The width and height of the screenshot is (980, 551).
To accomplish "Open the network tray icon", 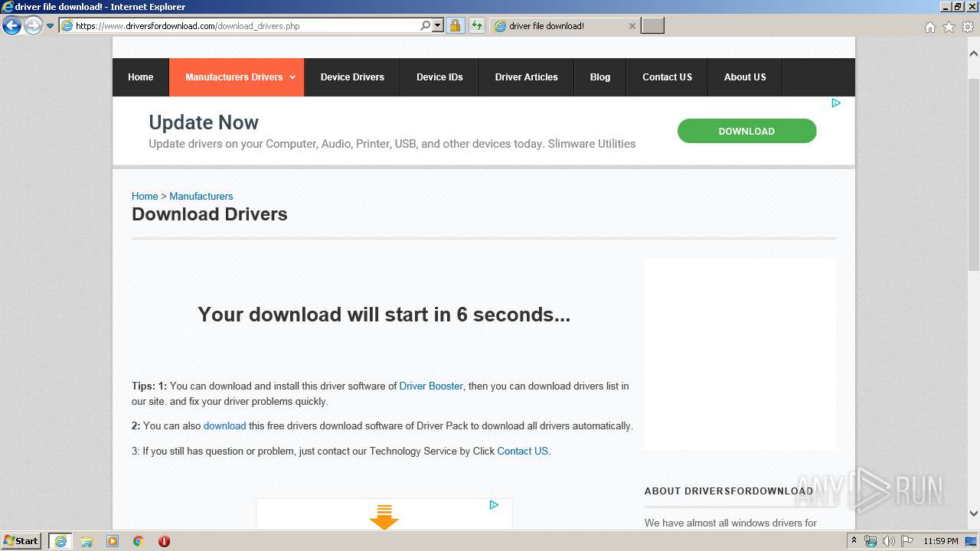I will (871, 541).
